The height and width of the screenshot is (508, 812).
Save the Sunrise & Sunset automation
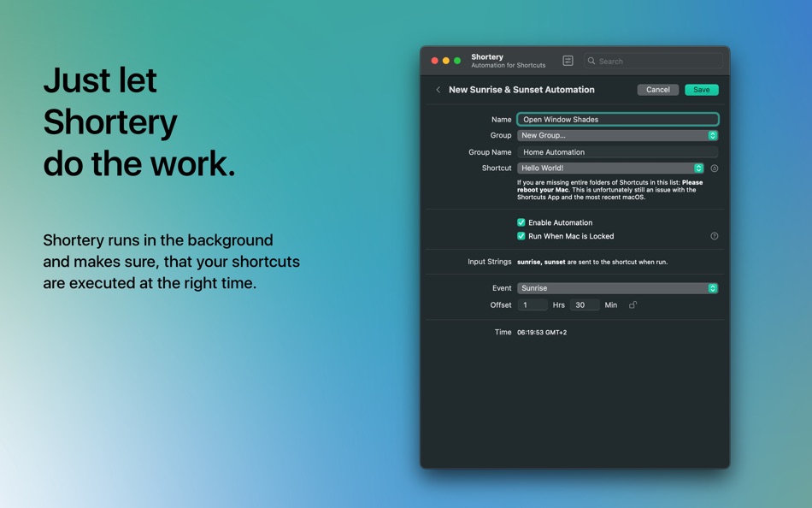701,90
